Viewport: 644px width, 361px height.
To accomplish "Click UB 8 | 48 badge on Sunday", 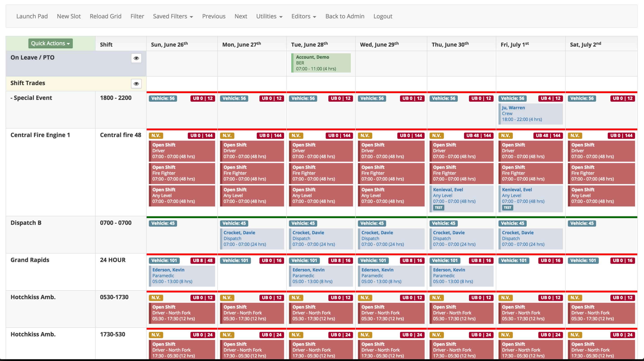I will pyautogui.click(x=203, y=260).
